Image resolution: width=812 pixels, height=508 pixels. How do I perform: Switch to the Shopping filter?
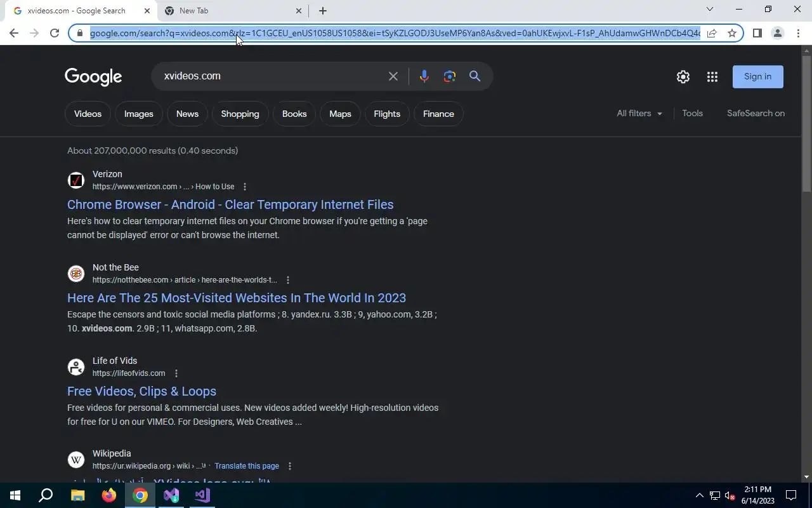[240, 114]
